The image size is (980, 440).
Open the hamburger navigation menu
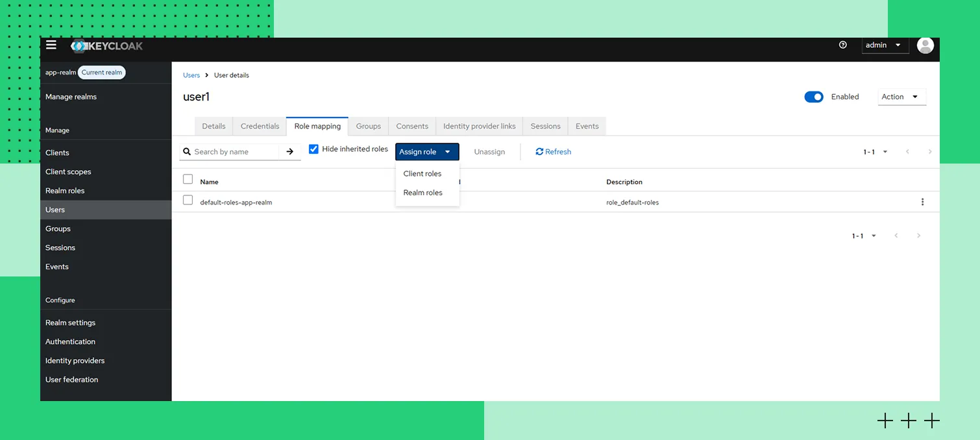[51, 45]
